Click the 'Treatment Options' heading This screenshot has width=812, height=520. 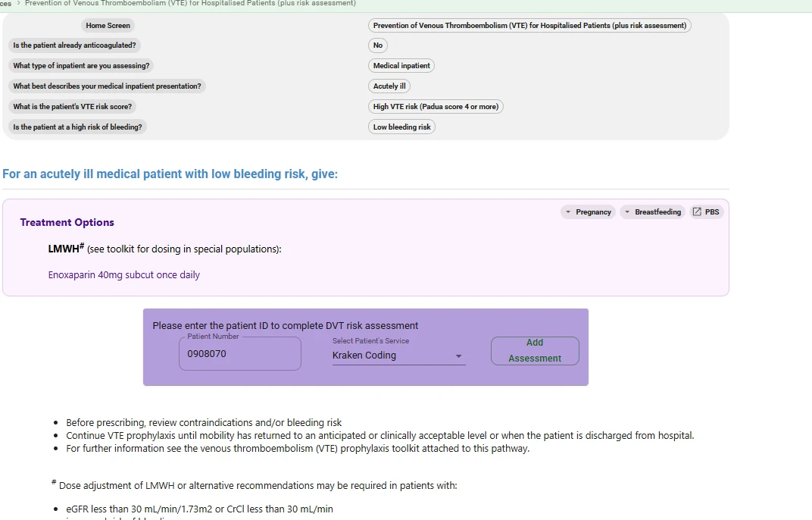[x=67, y=222]
